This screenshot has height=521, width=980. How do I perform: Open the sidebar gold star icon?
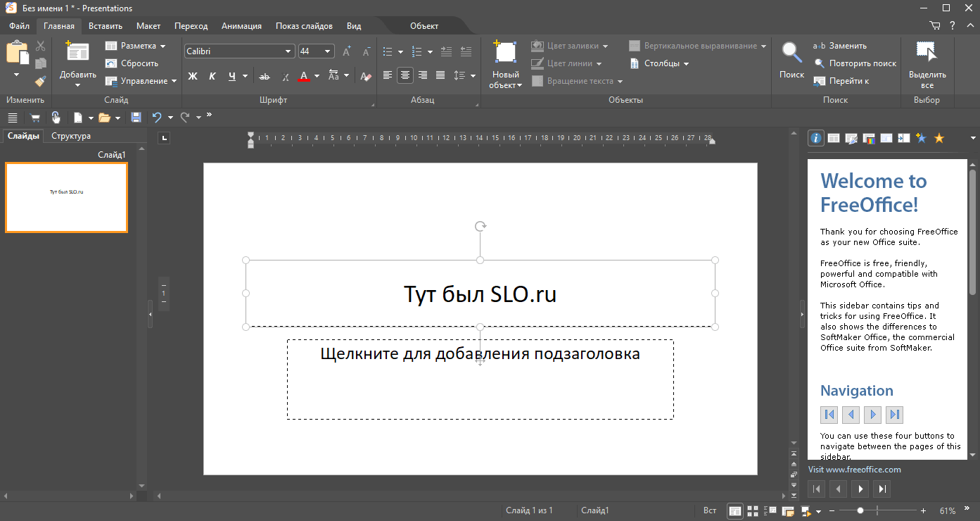pos(939,139)
